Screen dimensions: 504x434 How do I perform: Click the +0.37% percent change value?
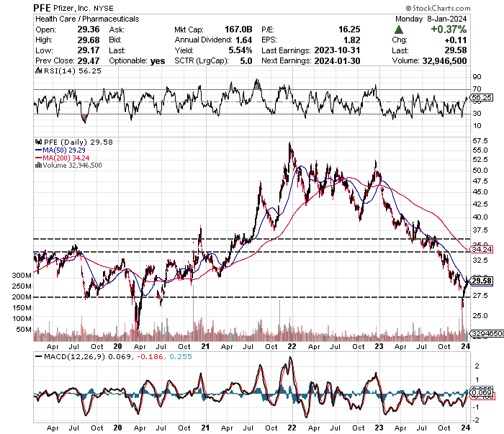click(x=449, y=30)
